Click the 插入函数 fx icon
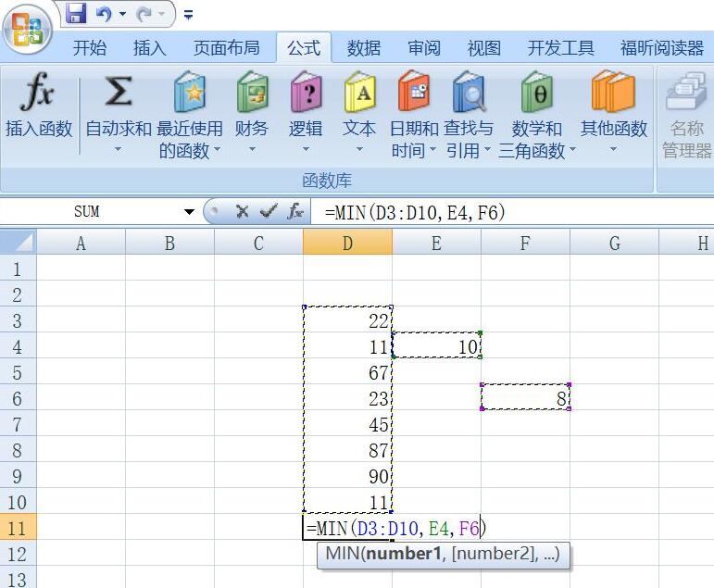 tap(38, 92)
